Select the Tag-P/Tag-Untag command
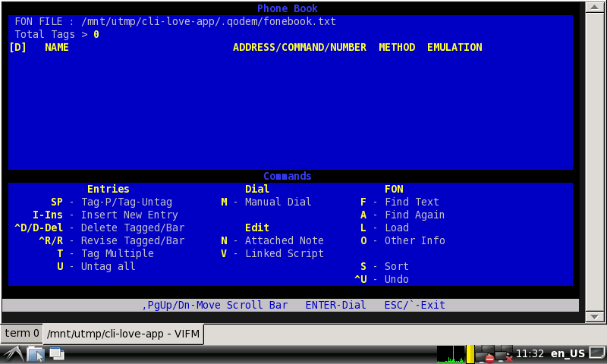The width and height of the screenshot is (607, 364). click(x=112, y=202)
